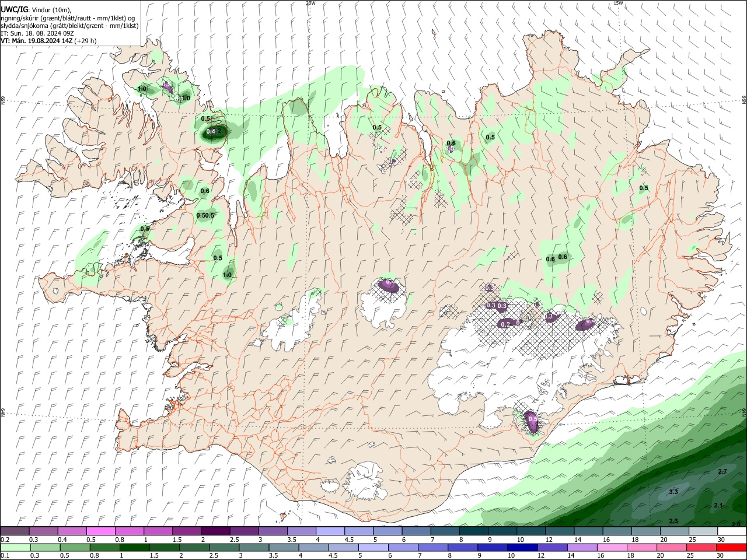The image size is (747, 560).
Task: Select the top-row lavender swatch starting at 4
Action: [x=330, y=531]
